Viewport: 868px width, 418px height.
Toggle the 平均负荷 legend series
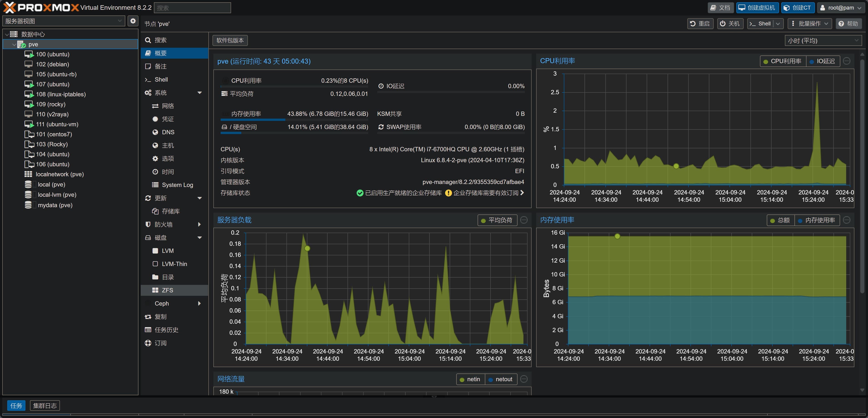(497, 220)
